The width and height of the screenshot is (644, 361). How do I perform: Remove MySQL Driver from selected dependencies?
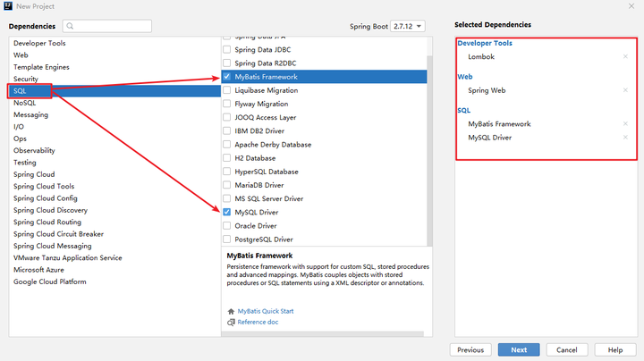point(625,138)
